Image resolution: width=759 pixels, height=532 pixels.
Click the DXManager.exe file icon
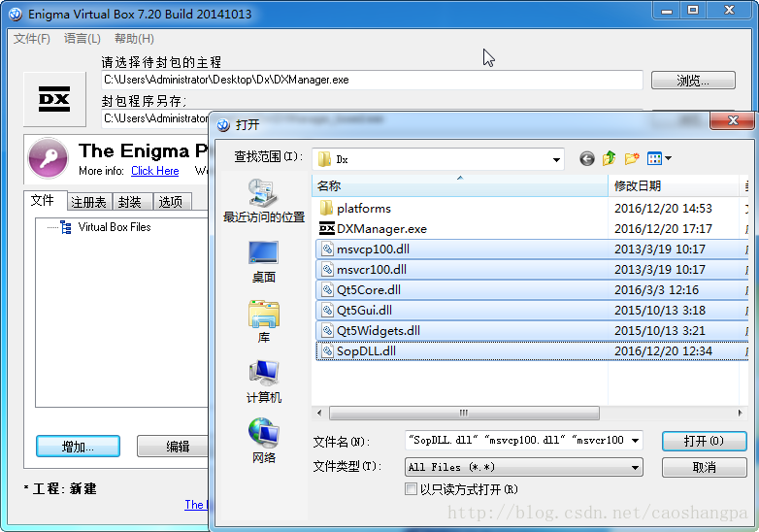[327, 228]
